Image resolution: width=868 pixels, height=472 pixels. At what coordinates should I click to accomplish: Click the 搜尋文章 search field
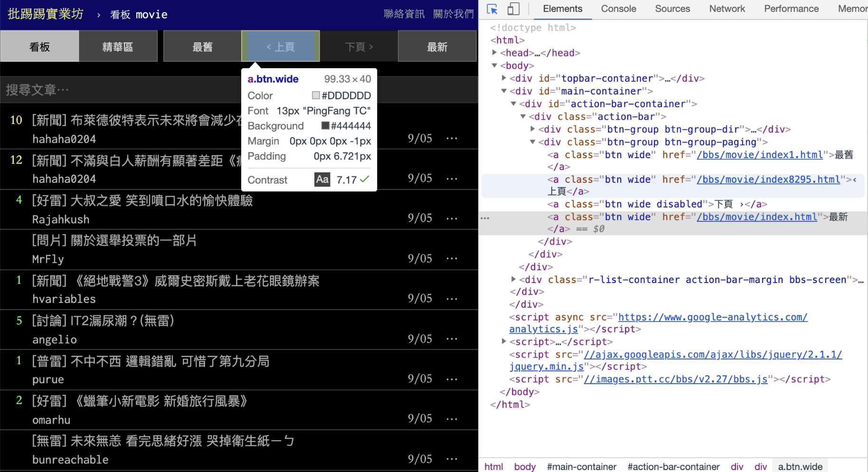(239, 90)
